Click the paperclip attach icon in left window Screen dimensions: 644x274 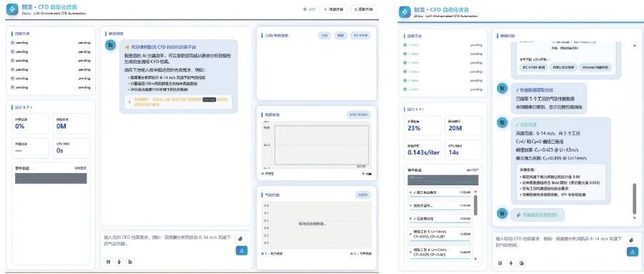coord(241,238)
